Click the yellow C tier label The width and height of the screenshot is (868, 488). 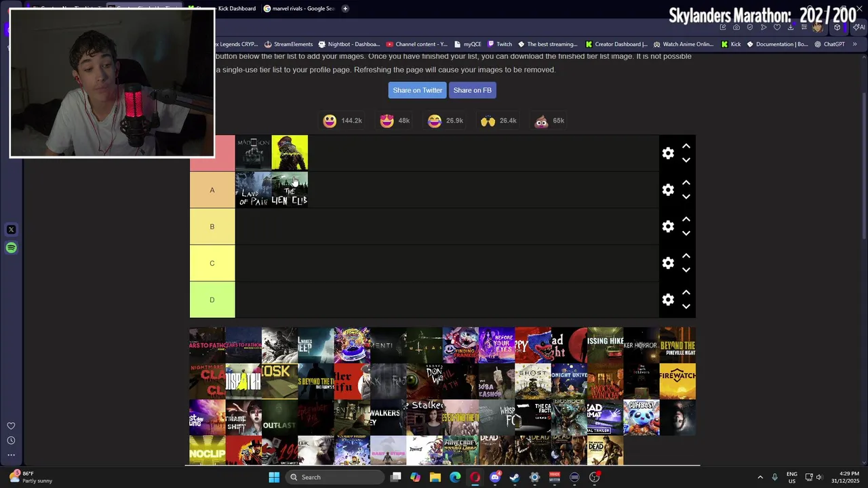pyautogui.click(x=212, y=263)
